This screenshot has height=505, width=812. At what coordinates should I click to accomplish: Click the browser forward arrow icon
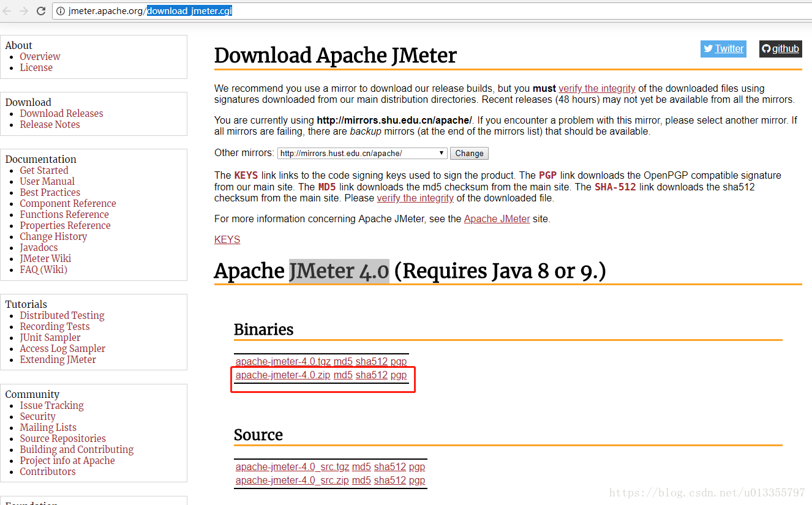(24, 11)
